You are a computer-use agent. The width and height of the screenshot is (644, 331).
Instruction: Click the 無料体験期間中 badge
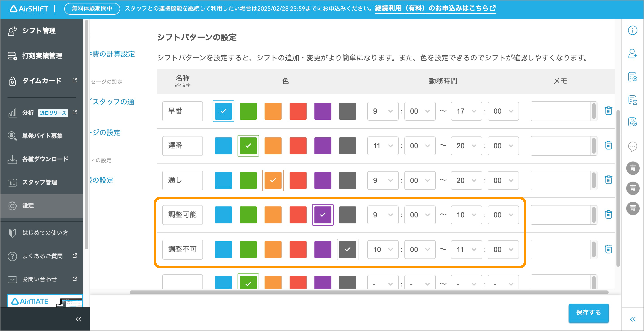tap(92, 9)
